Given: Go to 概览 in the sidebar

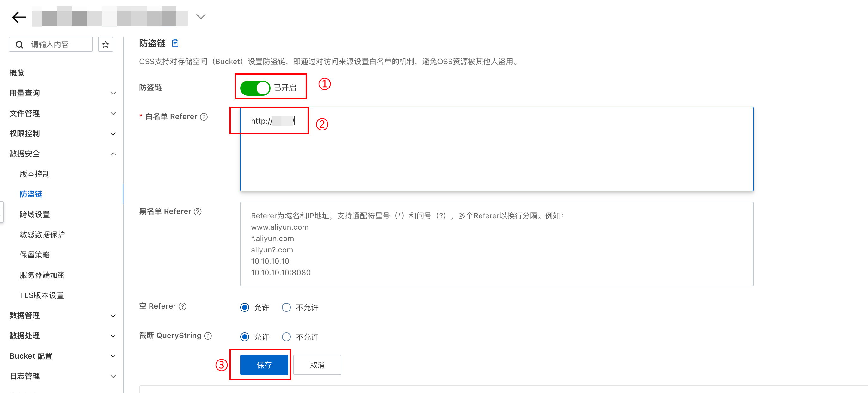Looking at the screenshot, I should tap(17, 73).
